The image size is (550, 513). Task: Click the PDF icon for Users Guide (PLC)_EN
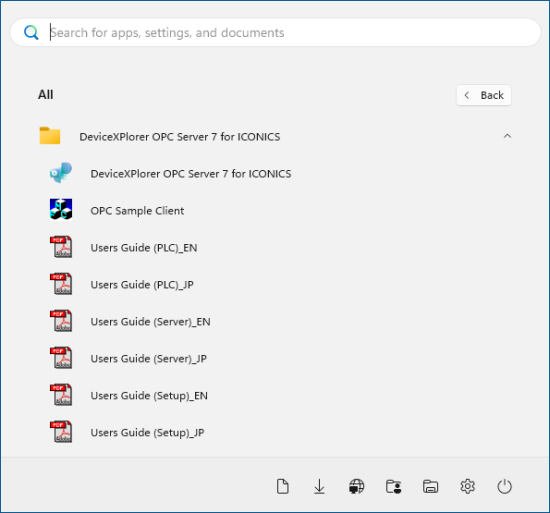[61, 247]
